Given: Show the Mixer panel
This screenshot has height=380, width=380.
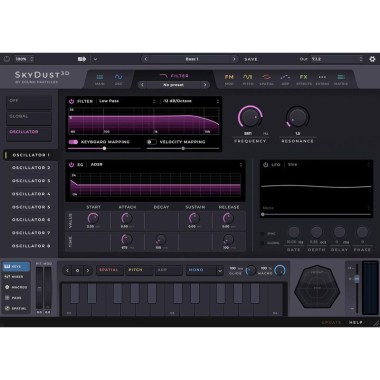Looking at the screenshot, I should point(14,277).
